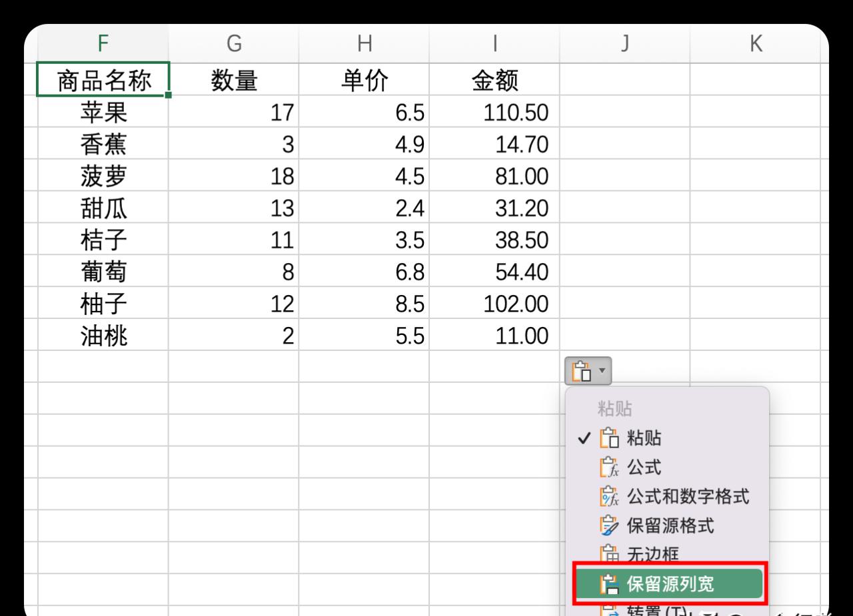Click column I header
Image resolution: width=853 pixels, height=616 pixels.
point(494,43)
